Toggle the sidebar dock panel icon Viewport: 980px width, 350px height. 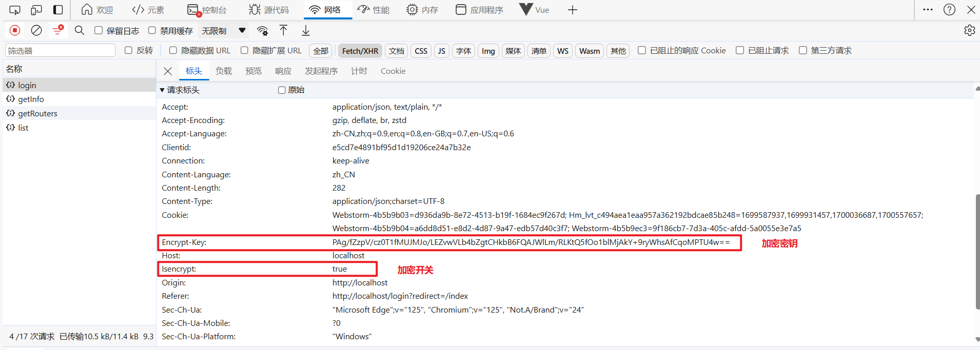58,10
